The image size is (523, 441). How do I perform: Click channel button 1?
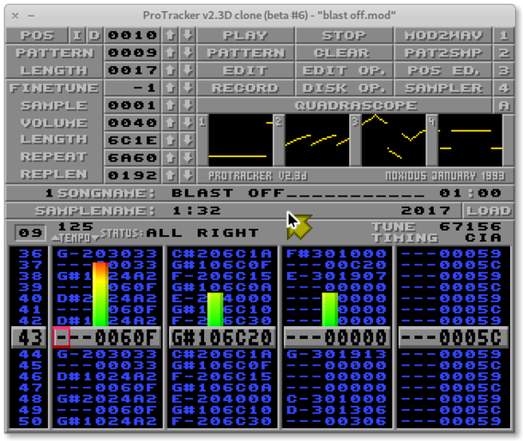[x=503, y=35]
